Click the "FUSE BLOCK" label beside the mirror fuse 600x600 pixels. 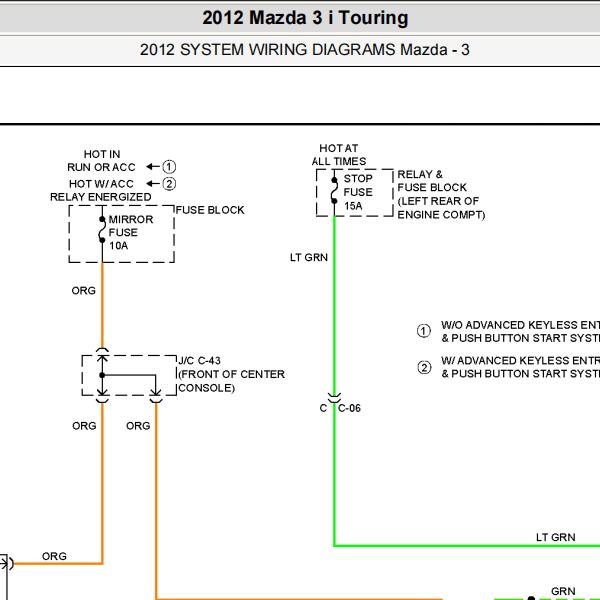(210, 210)
